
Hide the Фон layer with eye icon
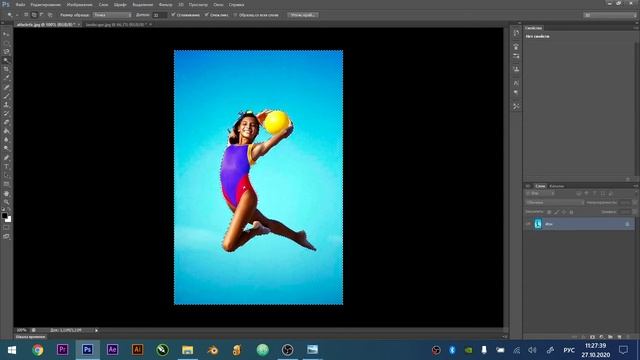click(528, 224)
